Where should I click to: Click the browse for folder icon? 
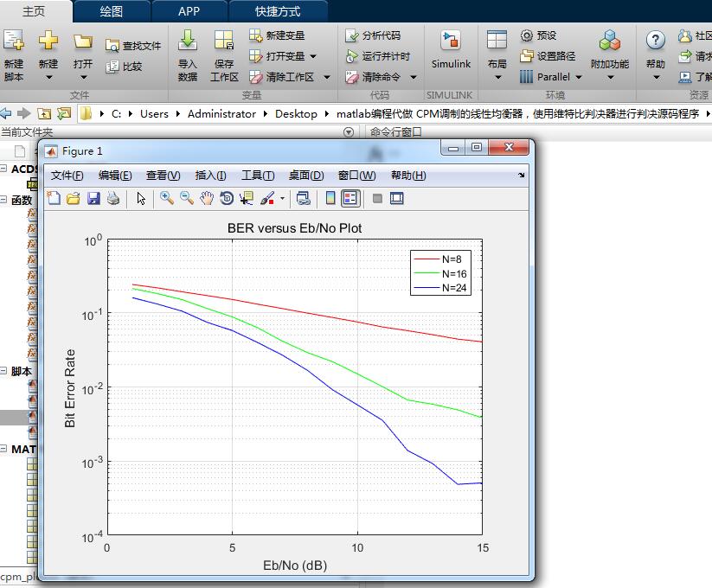(x=64, y=113)
